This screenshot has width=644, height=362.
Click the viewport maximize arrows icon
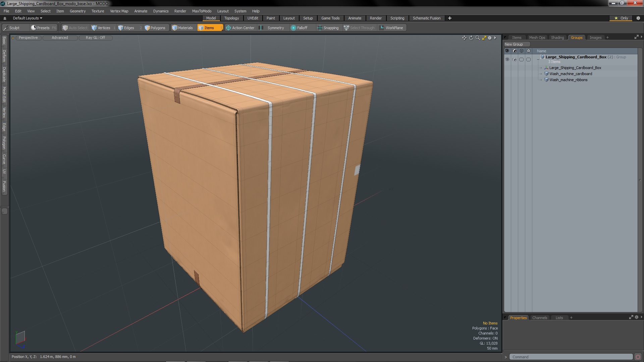(x=484, y=38)
